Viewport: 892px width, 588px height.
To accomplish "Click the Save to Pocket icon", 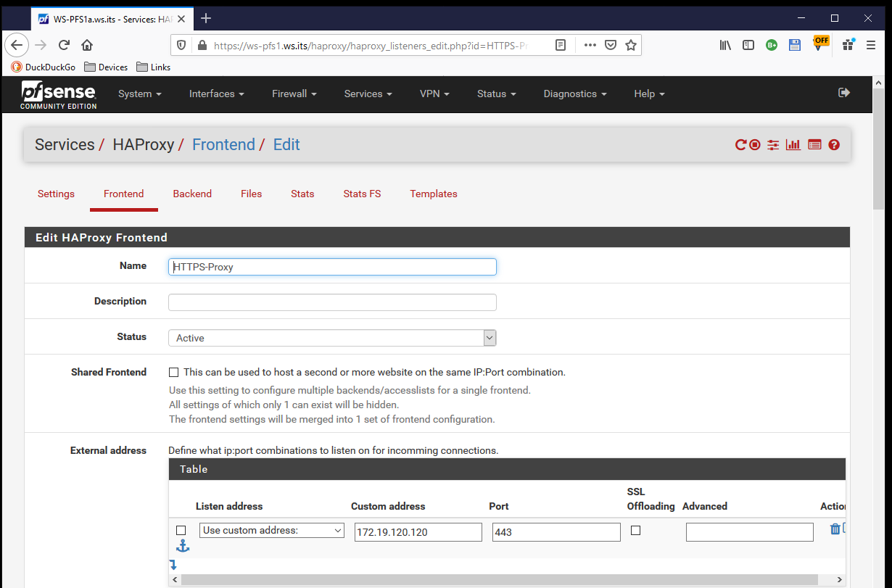I will [x=611, y=45].
